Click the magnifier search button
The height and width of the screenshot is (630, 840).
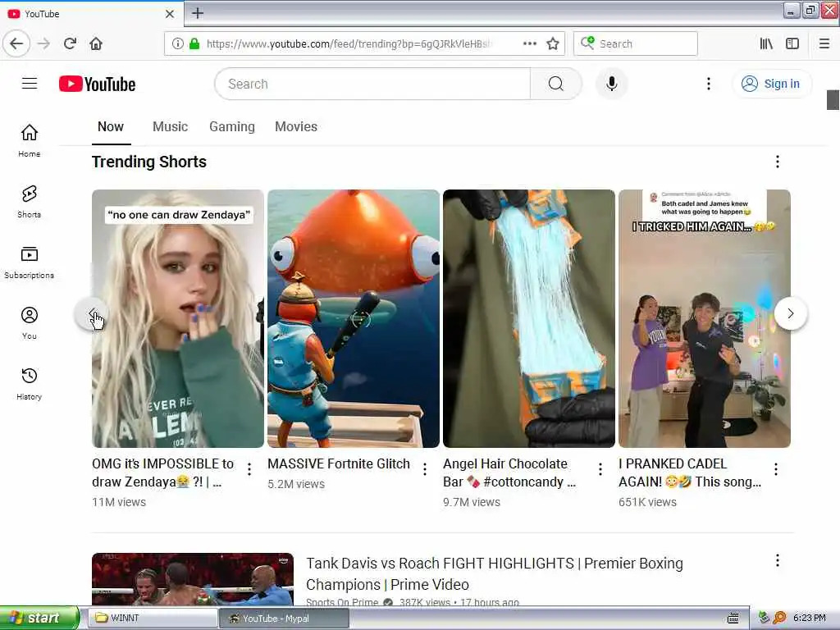pyautogui.click(x=555, y=84)
